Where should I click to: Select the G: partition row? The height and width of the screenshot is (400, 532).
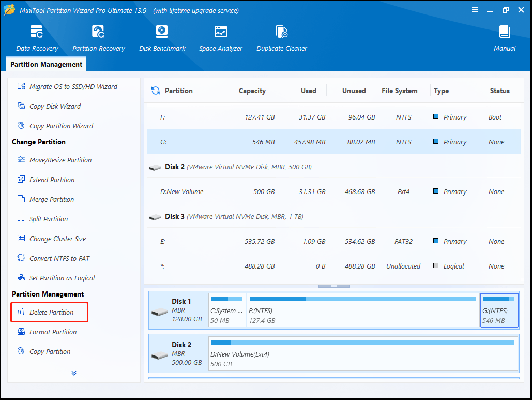[x=334, y=142]
